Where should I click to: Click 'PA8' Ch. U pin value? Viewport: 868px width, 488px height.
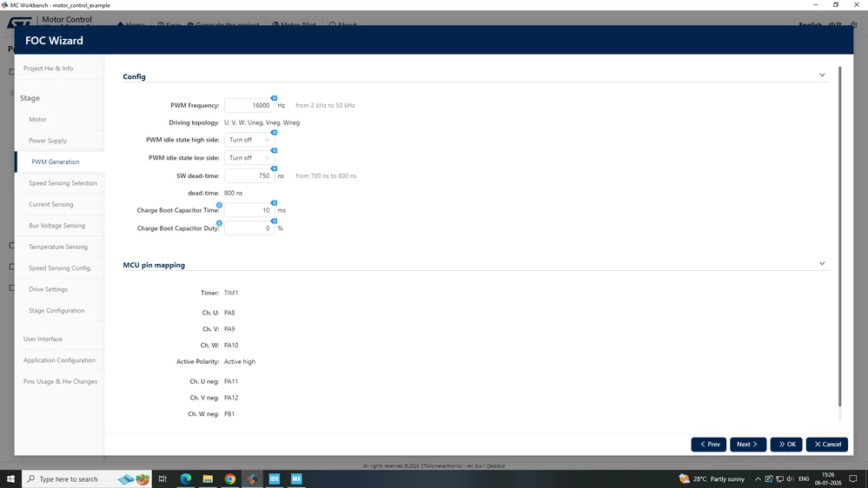[229, 313]
